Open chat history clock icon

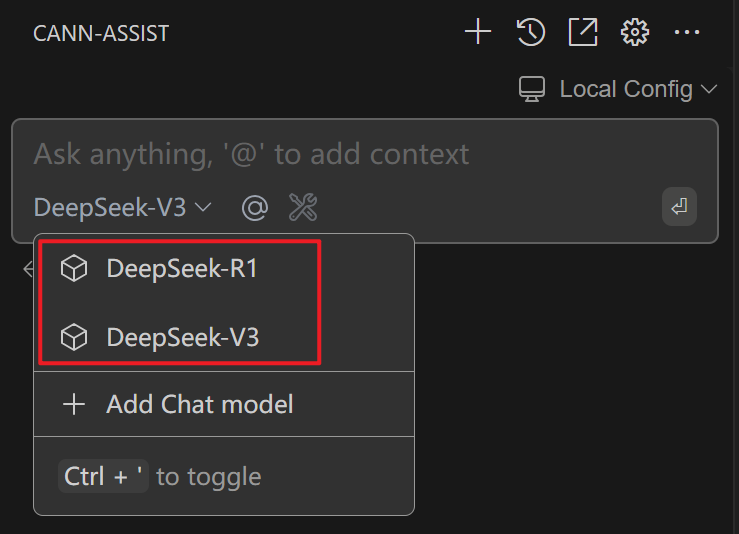tap(531, 32)
